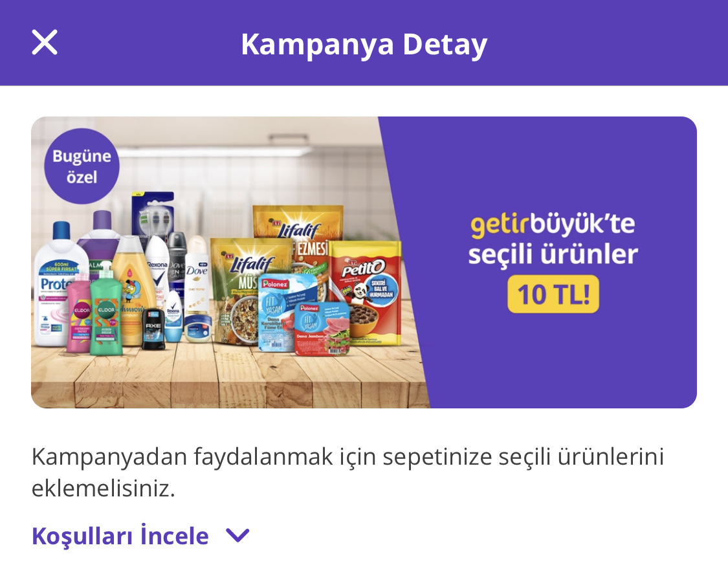This screenshot has height=576, width=728.
Task: Tap the pink Elidor shampoo bottle
Action: tap(80, 312)
